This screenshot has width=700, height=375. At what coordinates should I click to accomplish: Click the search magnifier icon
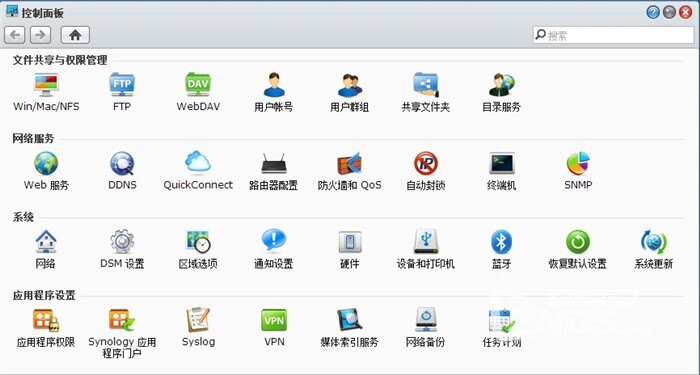[x=540, y=34]
